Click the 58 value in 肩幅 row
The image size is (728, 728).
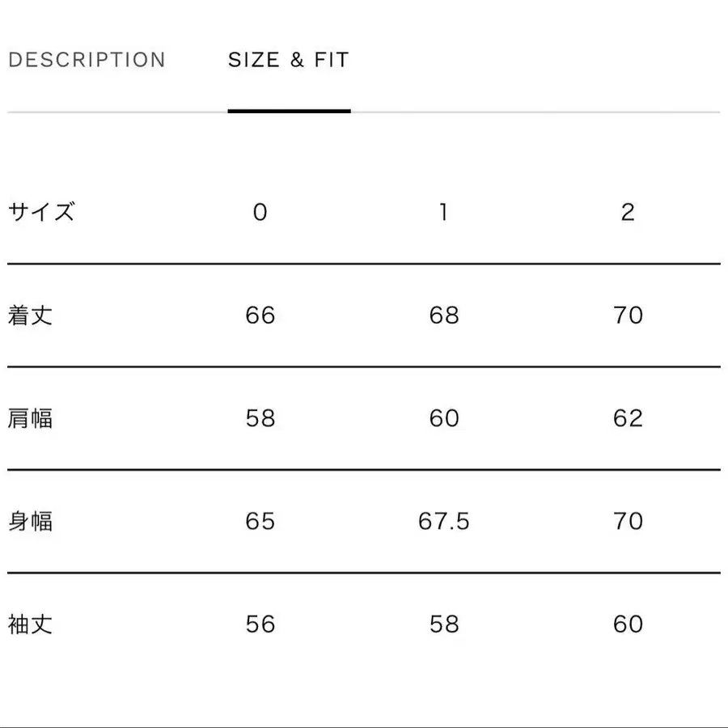pos(260,418)
